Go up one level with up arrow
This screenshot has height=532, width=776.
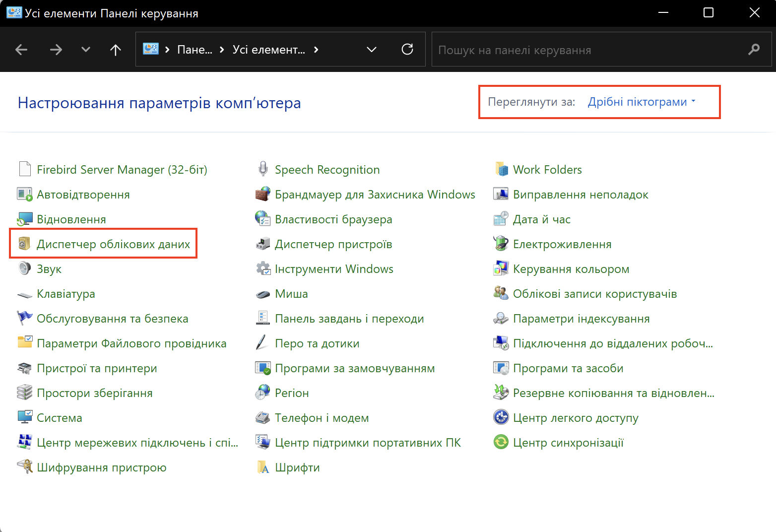(115, 49)
